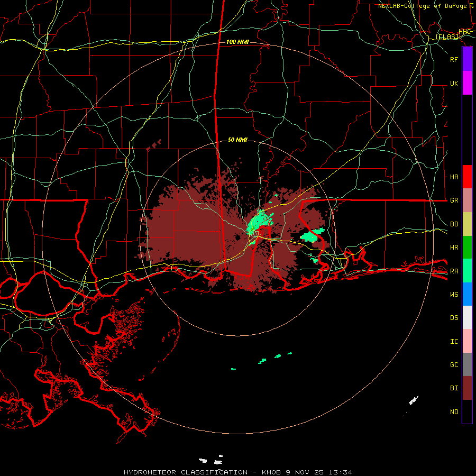The image size is (476, 476).
Task: Select the GC gray legend swatch
Action: [x=467, y=364]
